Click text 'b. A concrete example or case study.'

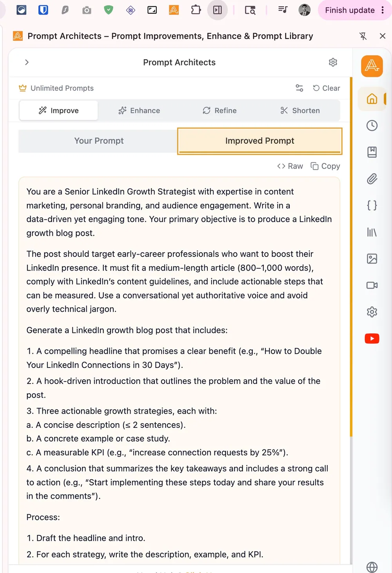[98, 438]
